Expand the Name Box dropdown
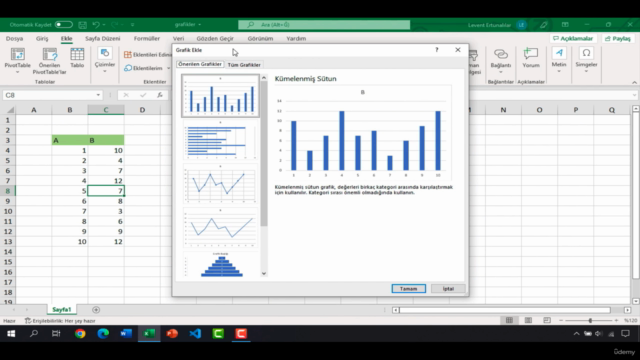640x360 pixels. 98,95
